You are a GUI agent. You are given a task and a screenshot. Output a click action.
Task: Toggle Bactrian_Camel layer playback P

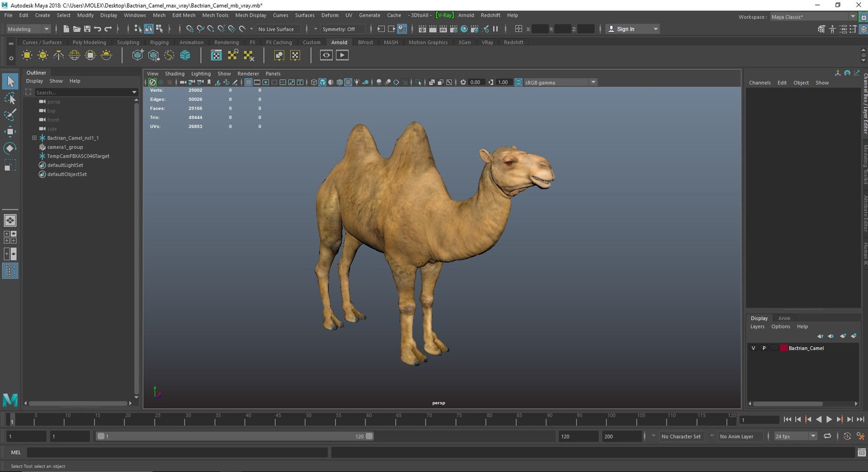click(764, 348)
